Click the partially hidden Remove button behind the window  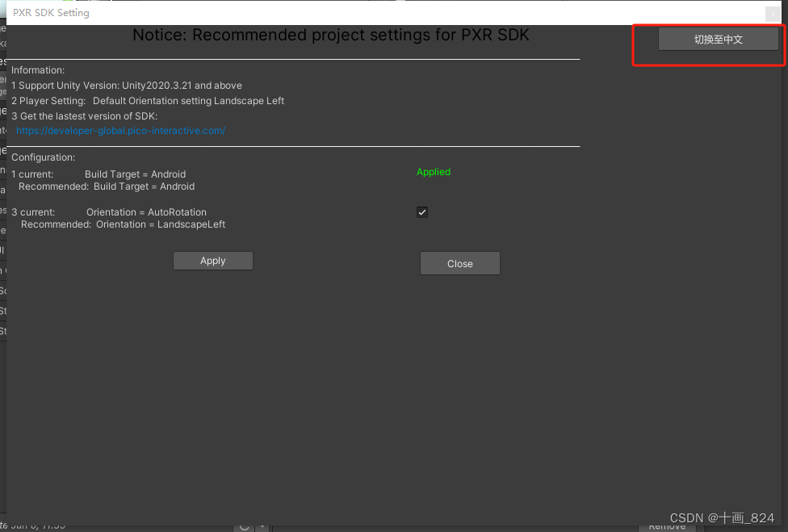click(x=667, y=527)
